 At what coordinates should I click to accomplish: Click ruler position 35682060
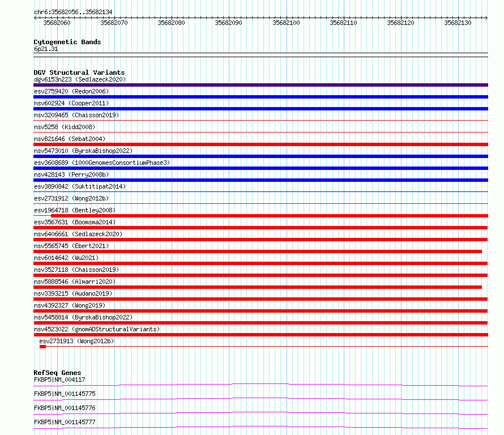point(57,23)
